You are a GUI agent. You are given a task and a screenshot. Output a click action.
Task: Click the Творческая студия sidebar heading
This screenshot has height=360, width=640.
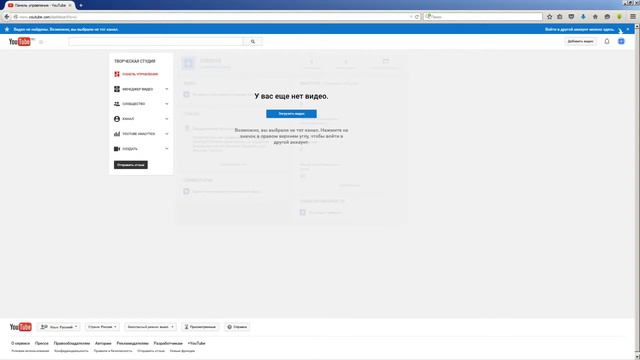point(135,61)
